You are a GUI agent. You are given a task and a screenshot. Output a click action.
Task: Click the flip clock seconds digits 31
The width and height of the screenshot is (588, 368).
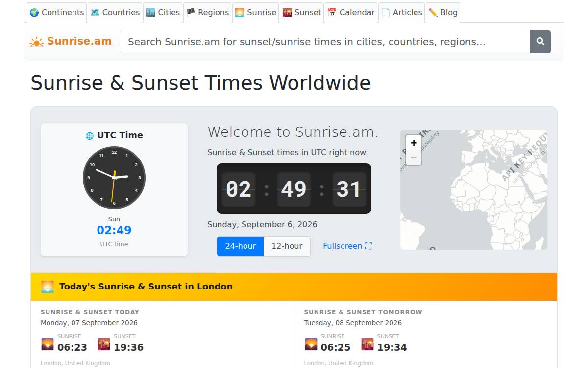349,189
